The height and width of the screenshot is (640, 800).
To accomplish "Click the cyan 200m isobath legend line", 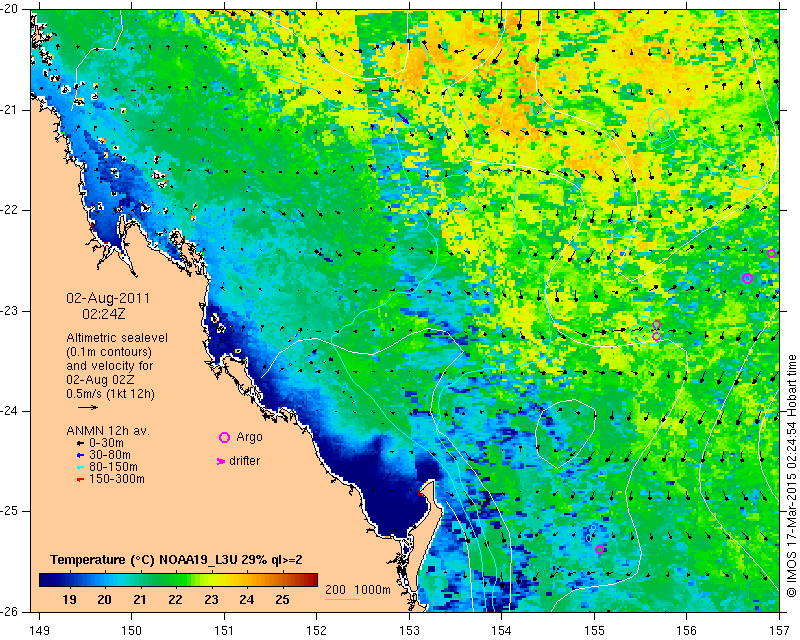I will point(342,599).
